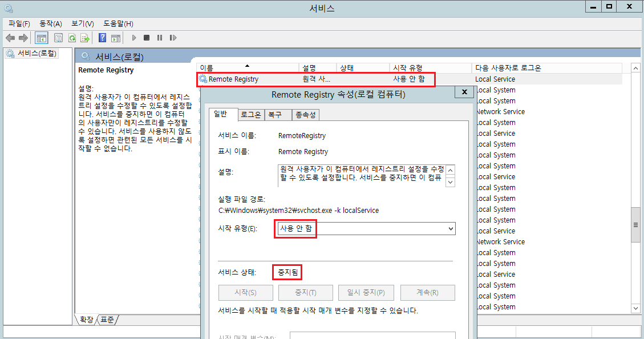Sort by the 상태 column header
644x339 pixels.
point(363,68)
